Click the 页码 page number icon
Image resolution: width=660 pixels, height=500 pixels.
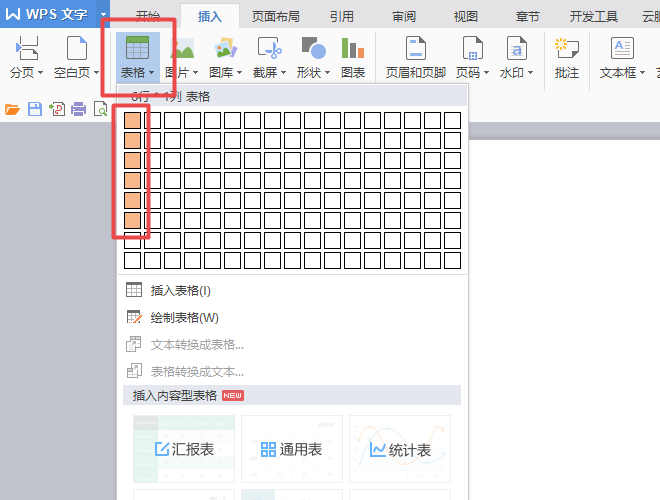click(x=472, y=48)
